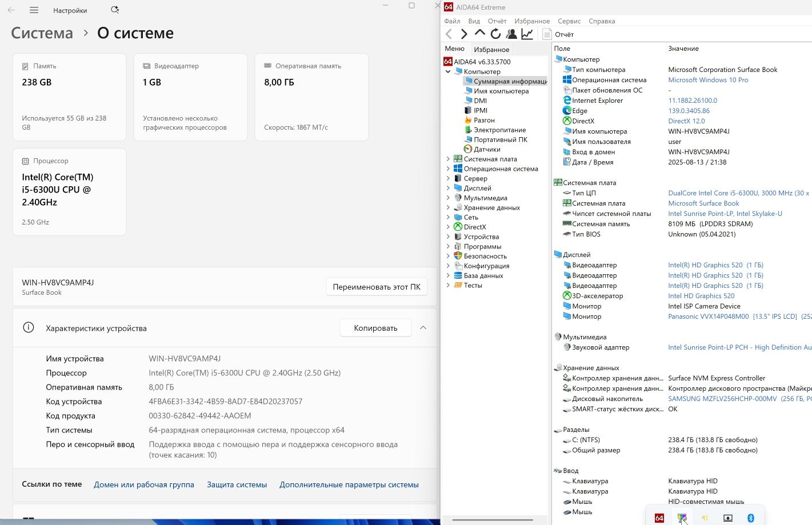
Task: Click the Копировать button
Action: 375,328
